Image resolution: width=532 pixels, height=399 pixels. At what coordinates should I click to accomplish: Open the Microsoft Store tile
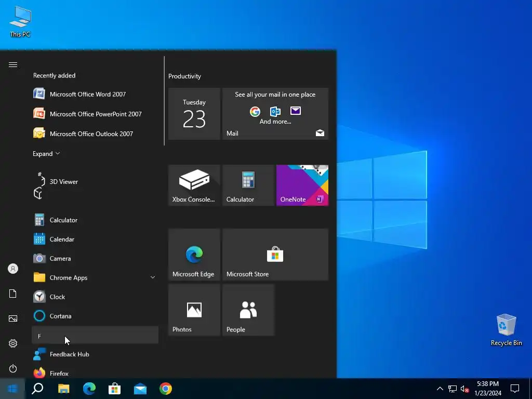click(275, 255)
